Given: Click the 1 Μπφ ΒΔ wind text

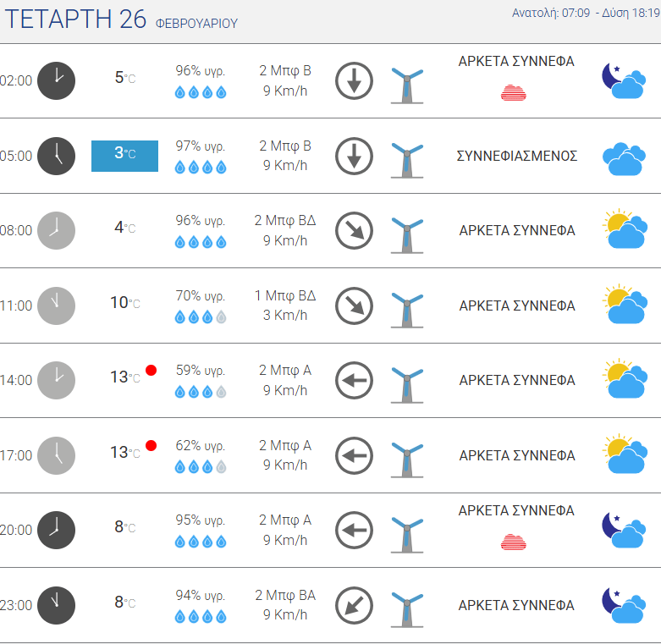Looking at the screenshot, I should 285,295.
